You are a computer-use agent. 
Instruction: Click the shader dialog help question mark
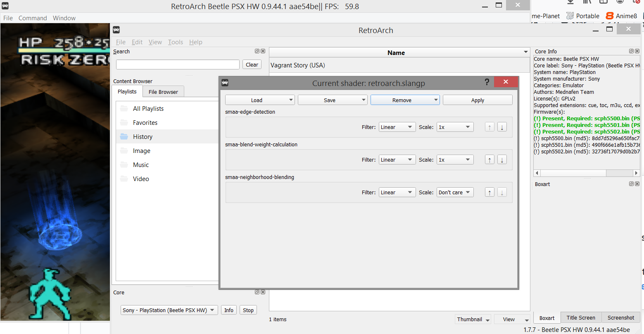(x=487, y=82)
